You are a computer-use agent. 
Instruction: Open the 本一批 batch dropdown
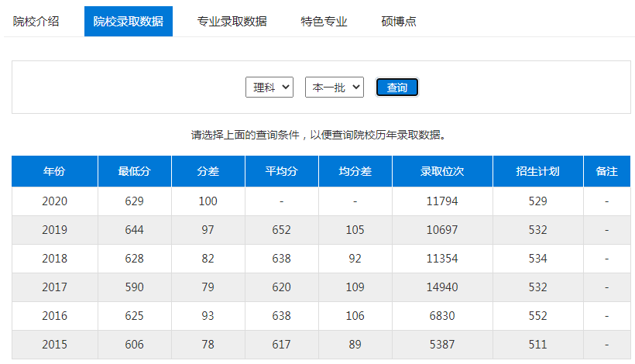coord(334,87)
